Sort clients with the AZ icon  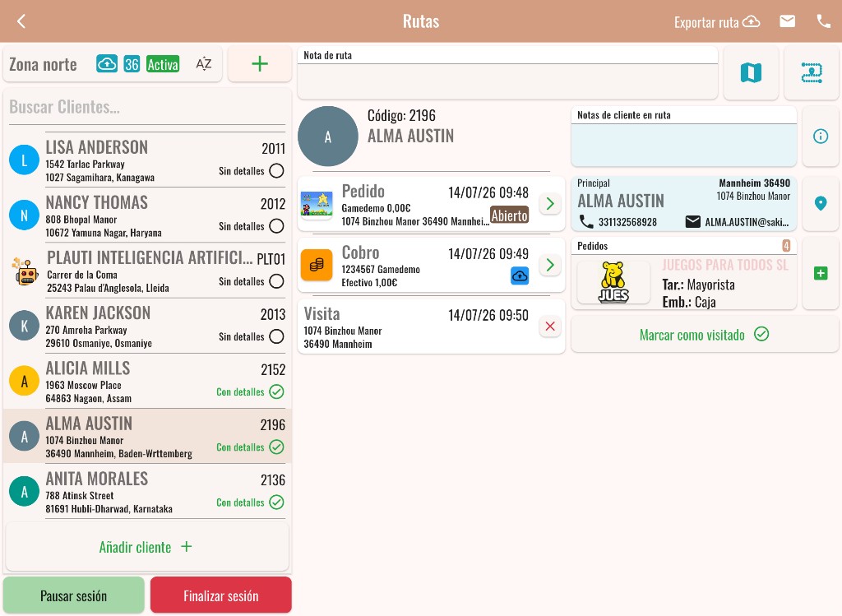pos(204,64)
